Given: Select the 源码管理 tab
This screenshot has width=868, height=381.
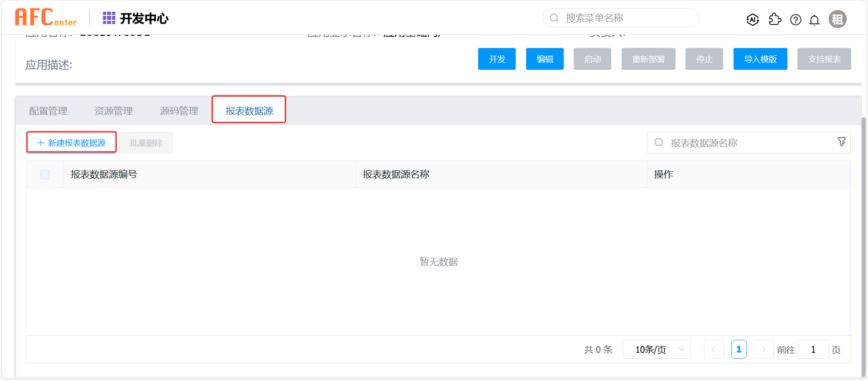Looking at the screenshot, I should coord(179,111).
